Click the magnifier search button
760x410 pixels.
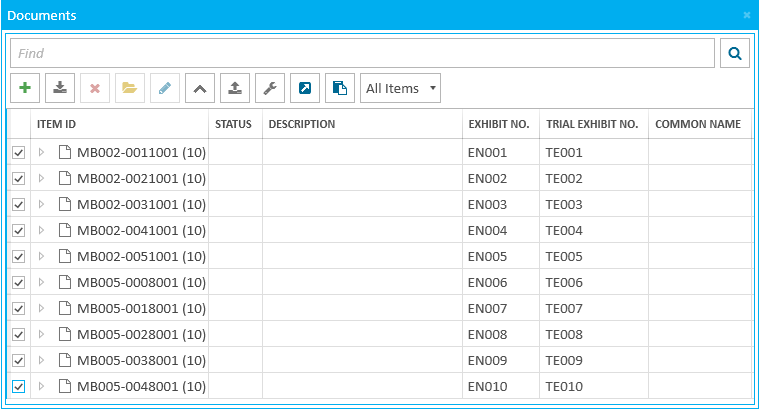point(735,53)
